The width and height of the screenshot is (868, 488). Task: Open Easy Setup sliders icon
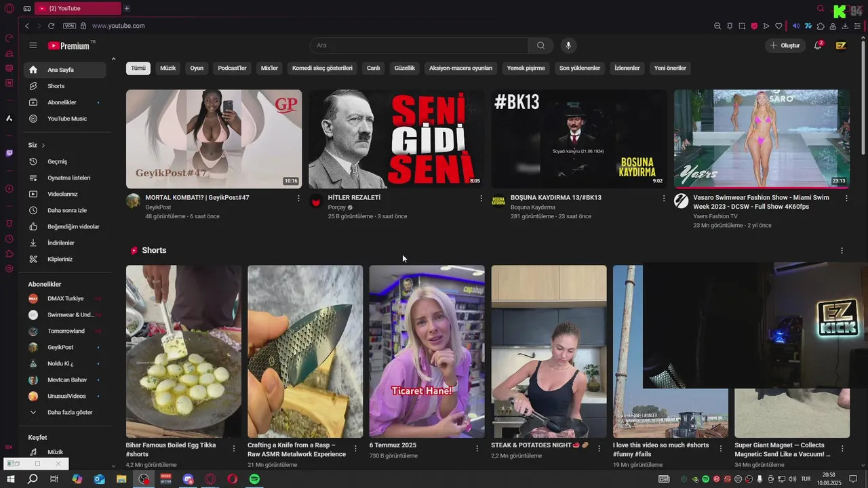point(857,26)
